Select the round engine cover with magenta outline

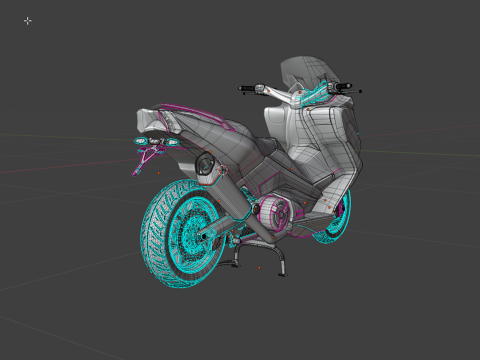(275, 213)
